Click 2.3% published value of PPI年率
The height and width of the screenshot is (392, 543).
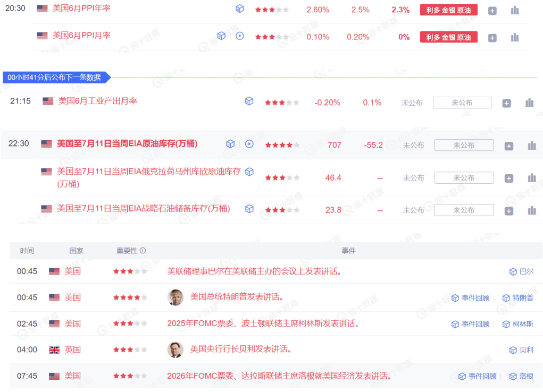point(400,10)
